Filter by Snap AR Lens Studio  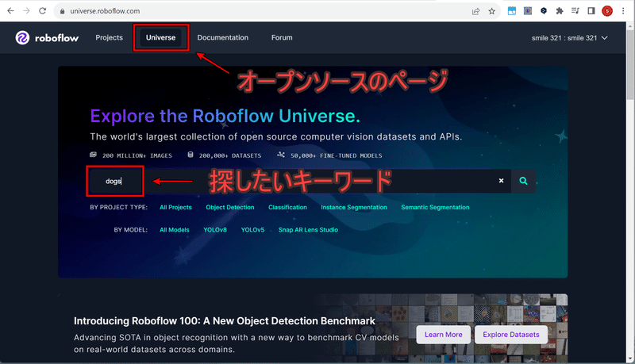tap(308, 230)
